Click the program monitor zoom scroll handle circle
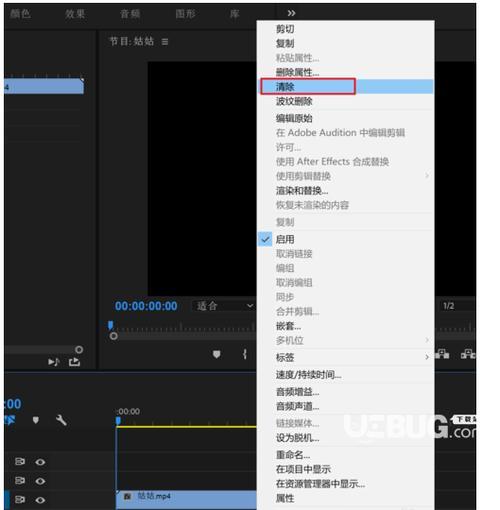The height and width of the screenshot is (510, 500). pos(114,336)
